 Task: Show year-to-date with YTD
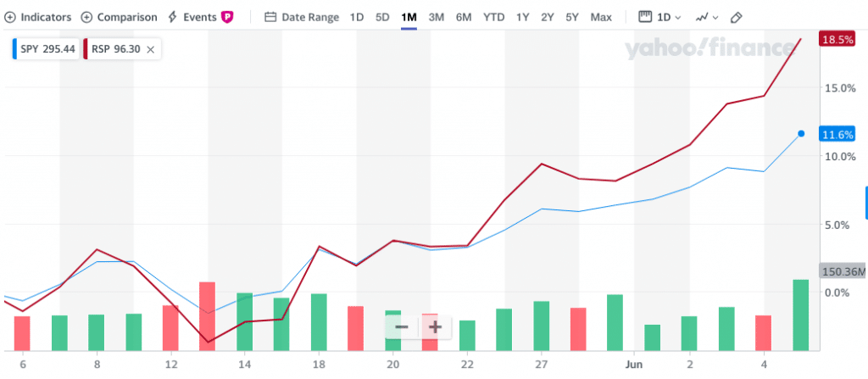494,17
